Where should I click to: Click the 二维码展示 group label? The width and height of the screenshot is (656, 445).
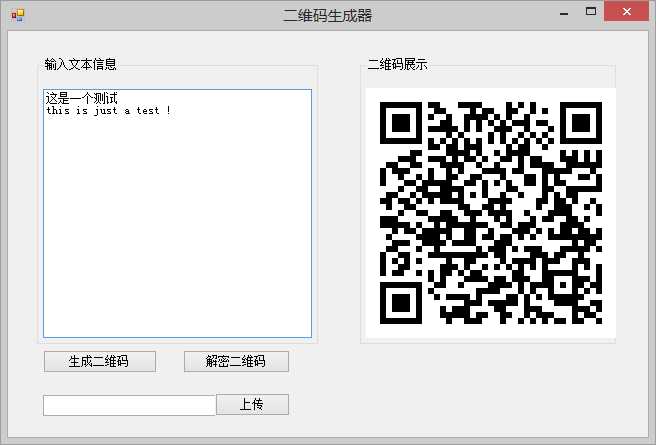tap(397, 64)
